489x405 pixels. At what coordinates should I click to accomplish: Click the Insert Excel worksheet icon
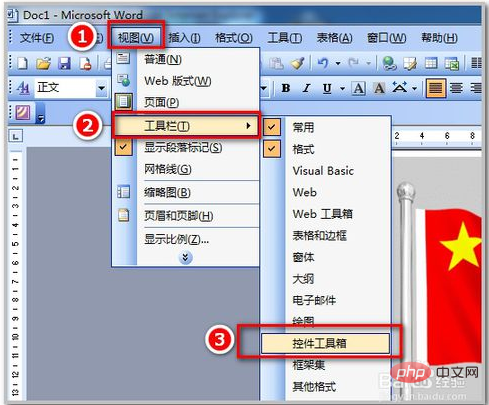(x=451, y=63)
